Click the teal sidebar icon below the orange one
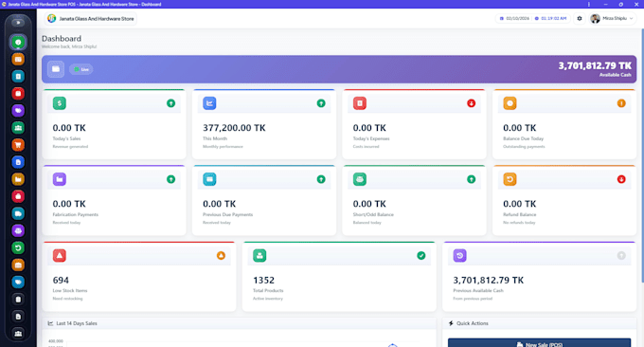The height and width of the screenshot is (347, 644). click(18, 77)
